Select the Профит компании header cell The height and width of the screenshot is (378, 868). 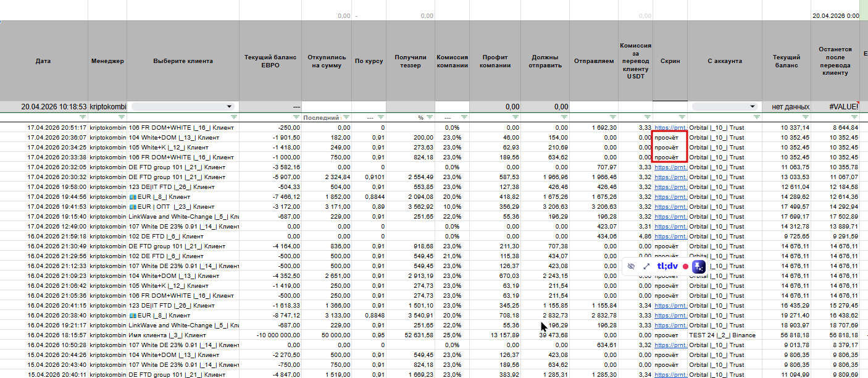(x=496, y=61)
